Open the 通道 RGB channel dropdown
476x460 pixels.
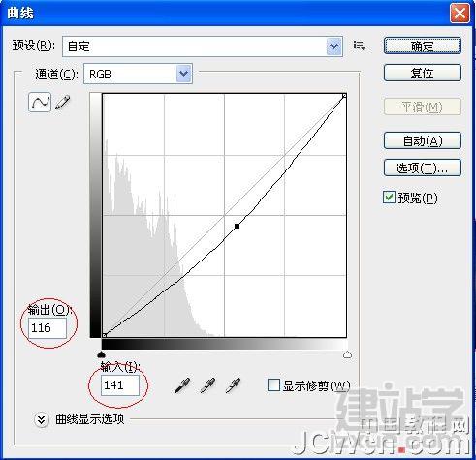[138, 74]
